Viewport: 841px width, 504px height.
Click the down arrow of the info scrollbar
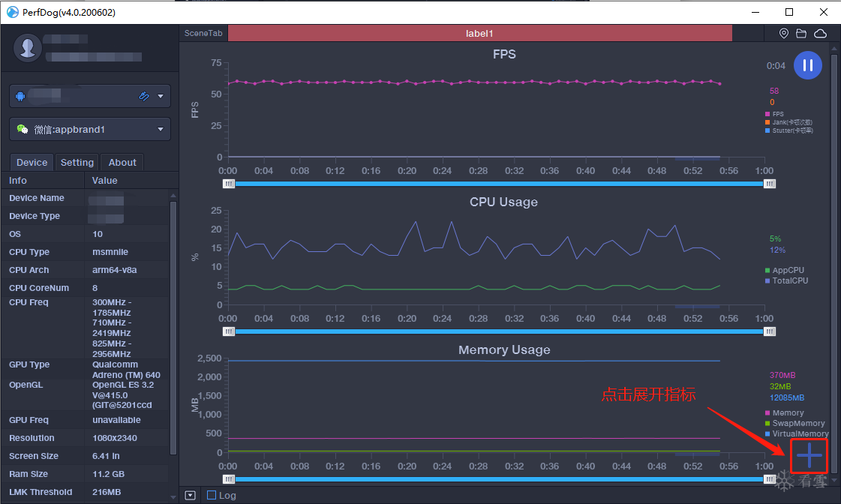(x=173, y=497)
